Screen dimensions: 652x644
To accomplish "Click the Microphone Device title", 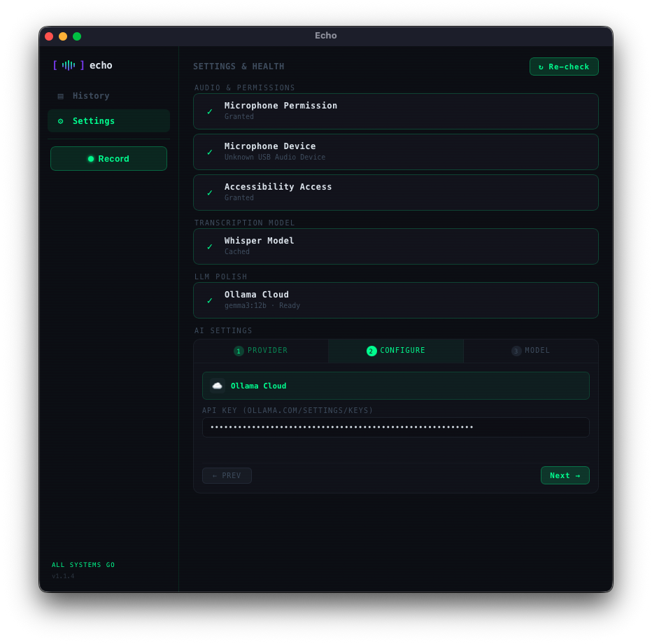I will coord(270,146).
